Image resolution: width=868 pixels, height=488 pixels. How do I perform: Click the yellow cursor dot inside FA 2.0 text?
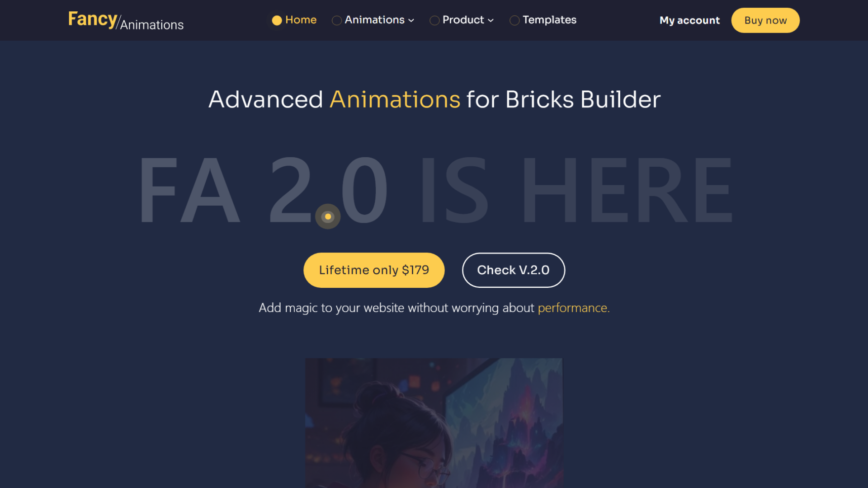point(328,216)
